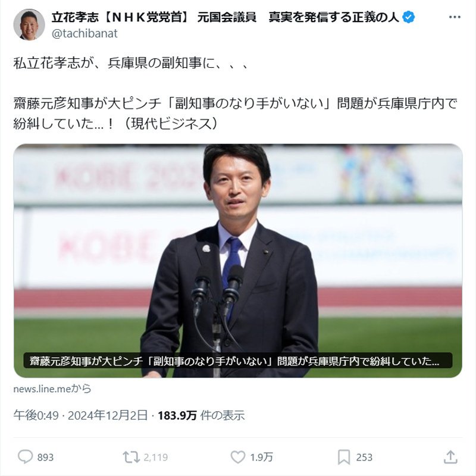Open the three-dot more options menu
Image resolution: width=476 pixels, height=476 pixels.
click(455, 17)
